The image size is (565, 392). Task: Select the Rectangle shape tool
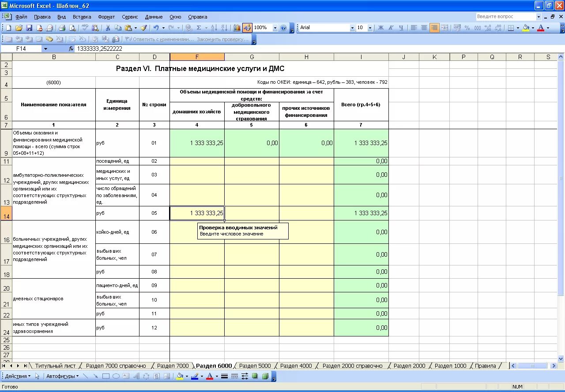pyautogui.click(x=106, y=376)
